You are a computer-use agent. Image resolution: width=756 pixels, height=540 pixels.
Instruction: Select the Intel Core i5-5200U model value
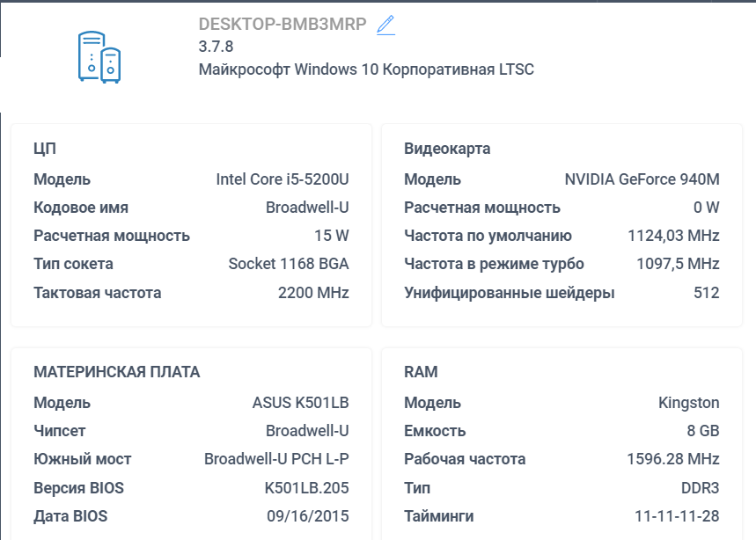click(283, 179)
